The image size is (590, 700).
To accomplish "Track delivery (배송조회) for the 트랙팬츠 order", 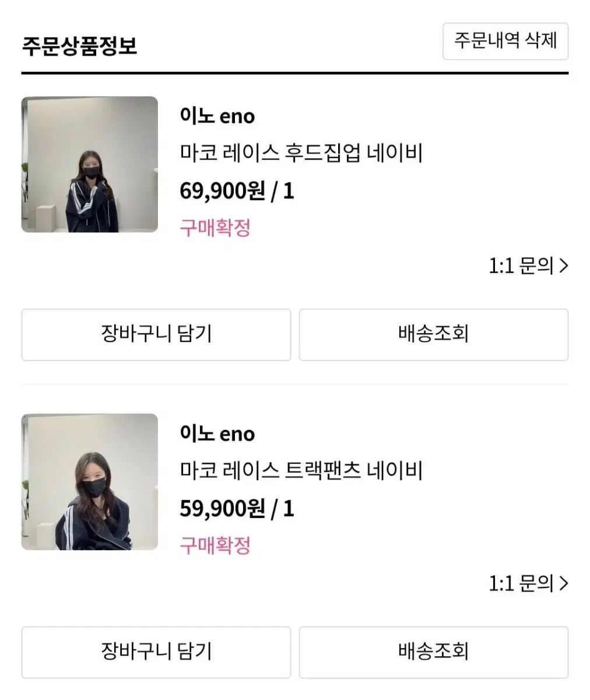I will [x=433, y=652].
